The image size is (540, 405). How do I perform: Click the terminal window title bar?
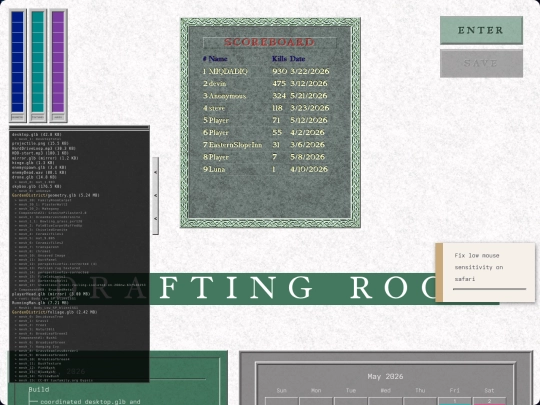(x=79, y=128)
